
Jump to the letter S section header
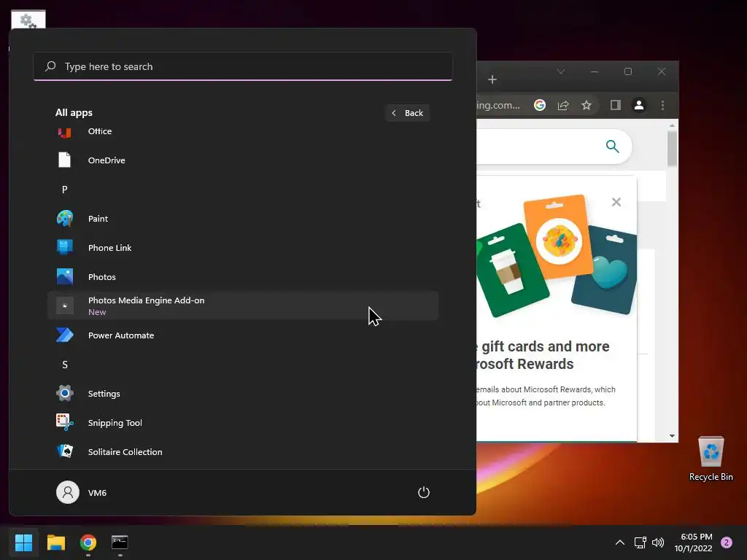coord(65,365)
